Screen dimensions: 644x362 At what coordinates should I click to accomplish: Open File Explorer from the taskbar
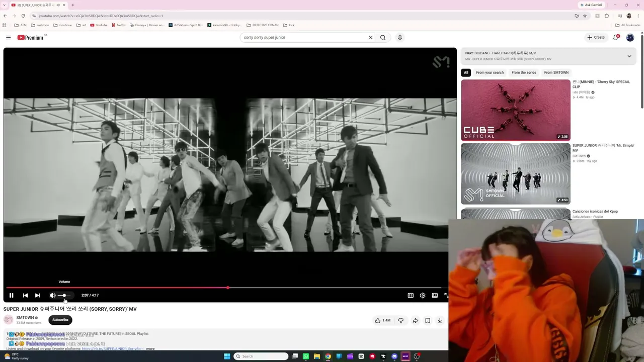316,356
